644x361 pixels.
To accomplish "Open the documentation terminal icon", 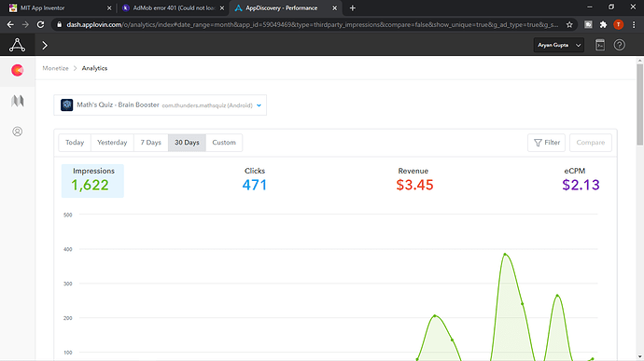I will [x=600, y=45].
